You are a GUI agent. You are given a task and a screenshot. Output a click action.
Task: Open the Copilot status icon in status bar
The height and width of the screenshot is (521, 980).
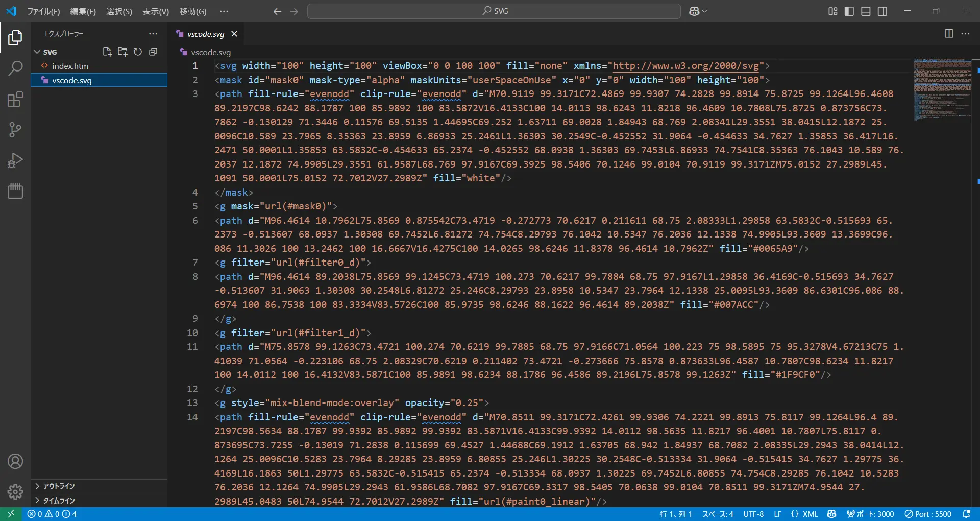point(832,514)
